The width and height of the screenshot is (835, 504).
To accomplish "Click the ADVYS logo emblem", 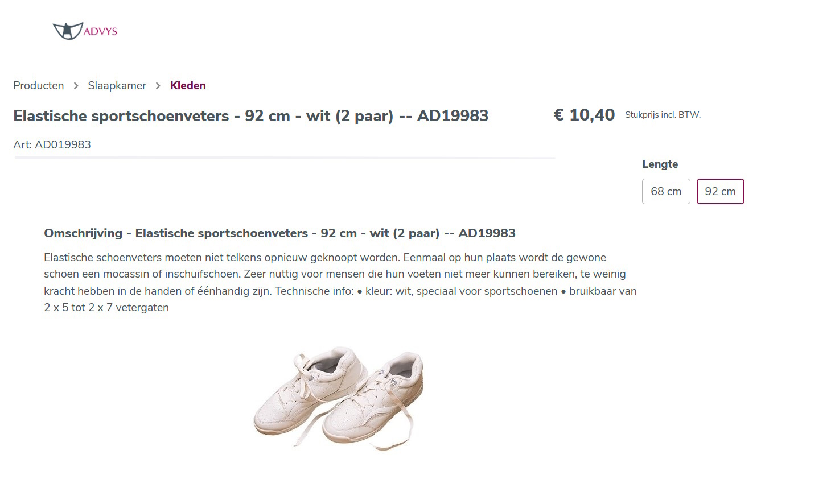I will tap(68, 31).
